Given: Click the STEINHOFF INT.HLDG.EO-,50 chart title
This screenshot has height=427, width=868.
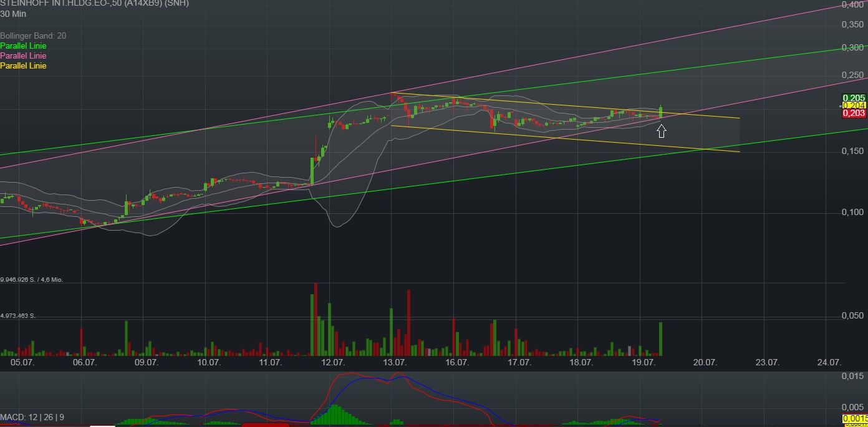Looking at the screenshot, I should [x=62, y=4].
